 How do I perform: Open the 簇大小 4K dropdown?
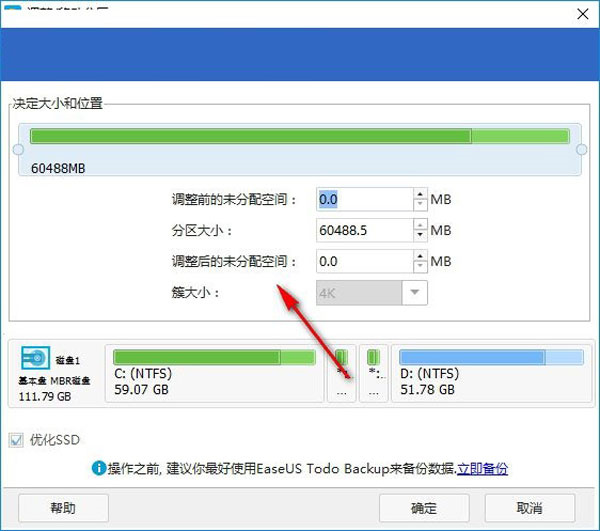(414, 293)
